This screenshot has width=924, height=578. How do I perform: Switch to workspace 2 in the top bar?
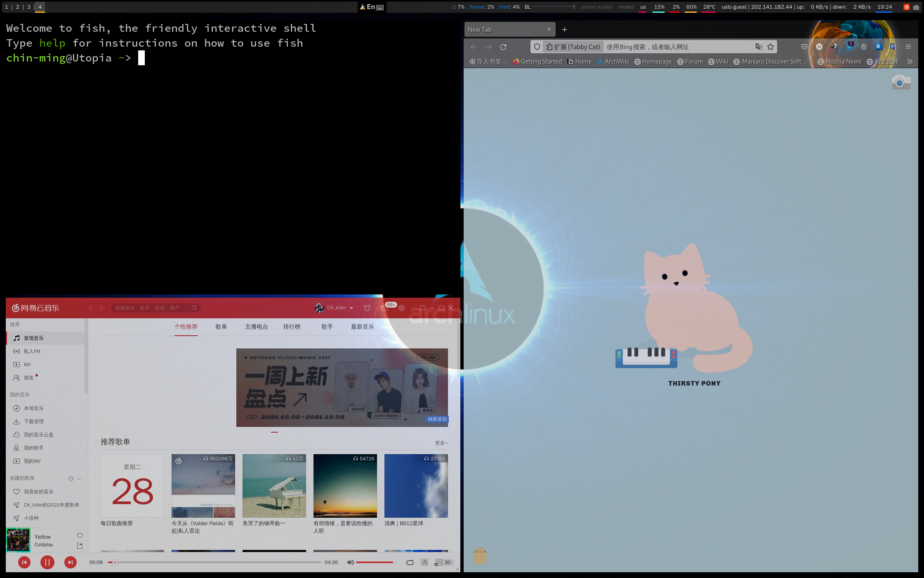tap(18, 7)
